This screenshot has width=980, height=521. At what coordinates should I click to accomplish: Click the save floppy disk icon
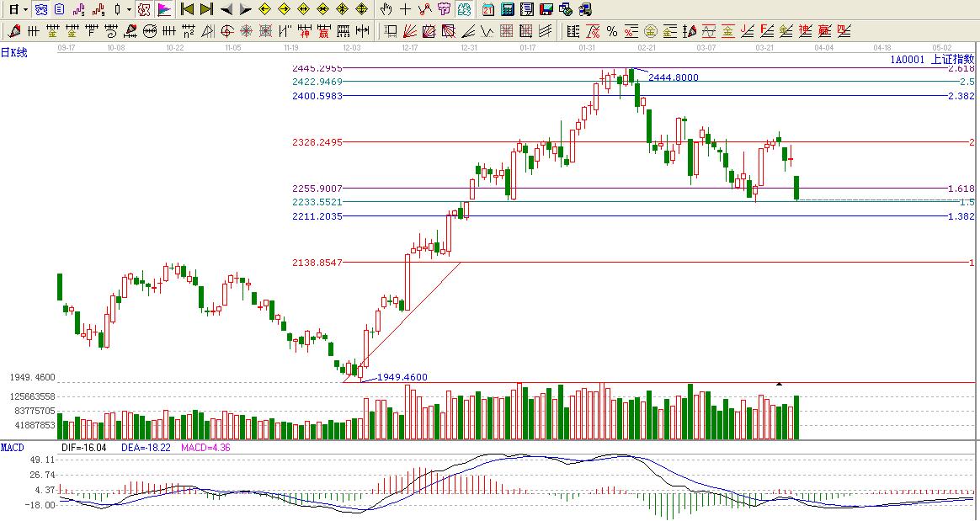tap(546, 10)
